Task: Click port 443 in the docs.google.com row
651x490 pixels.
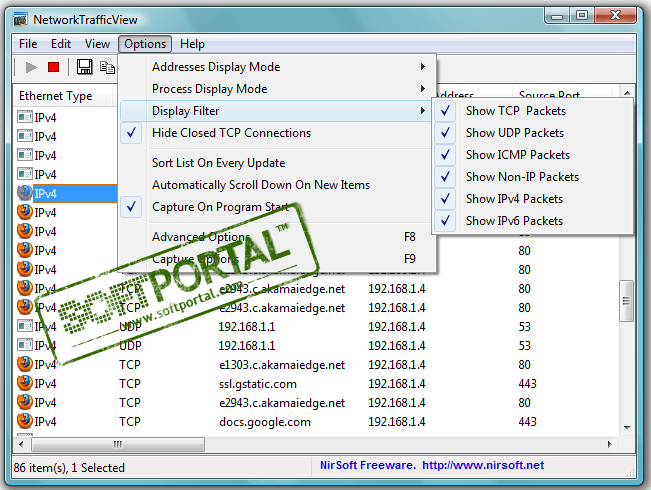Action: (527, 421)
